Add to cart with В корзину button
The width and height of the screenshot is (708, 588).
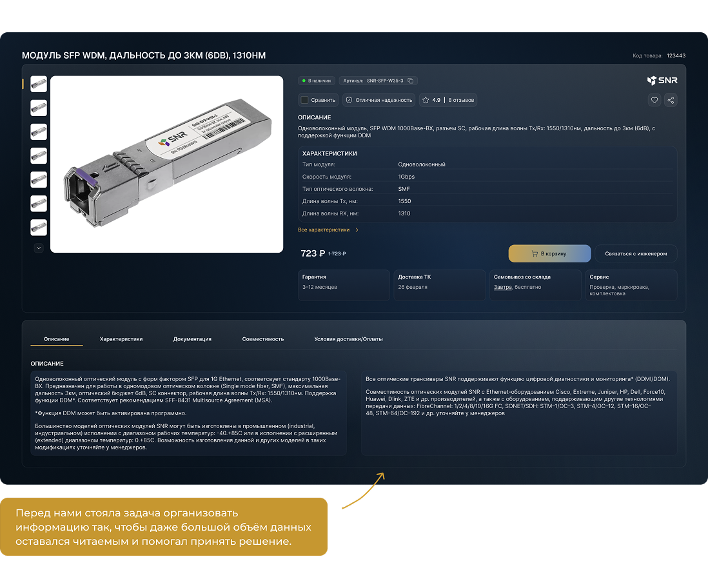coord(549,253)
